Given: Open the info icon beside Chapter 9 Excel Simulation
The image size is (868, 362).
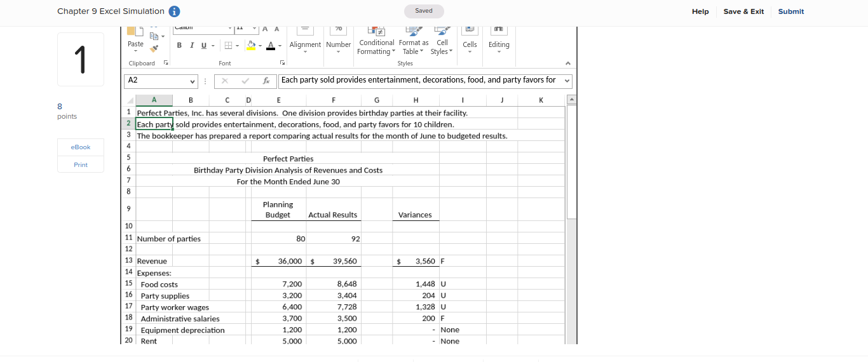Looking at the screenshot, I should click(x=174, y=11).
